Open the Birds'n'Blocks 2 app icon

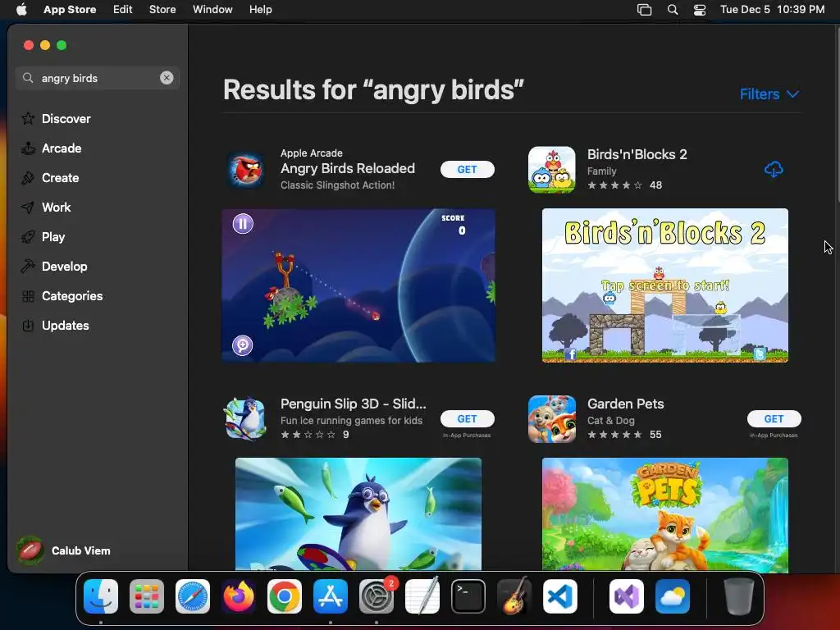(552, 170)
